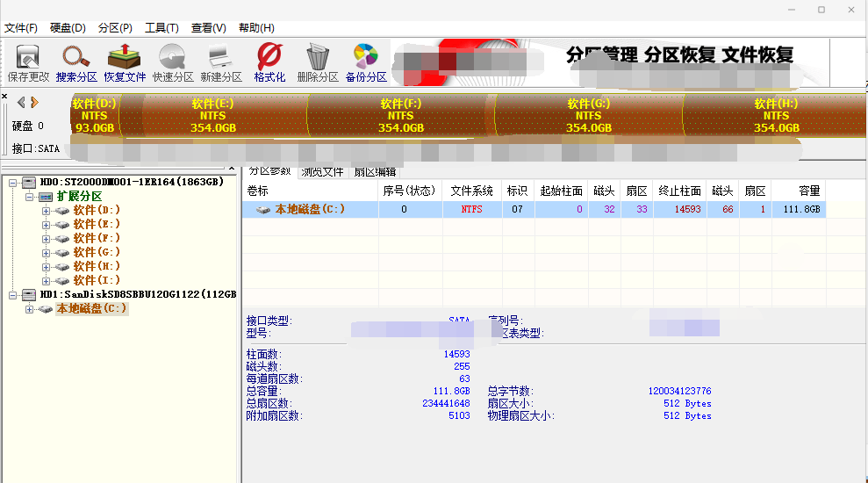868x483 pixels.
Task: Go to next disk with right arrow
Action: [x=34, y=102]
